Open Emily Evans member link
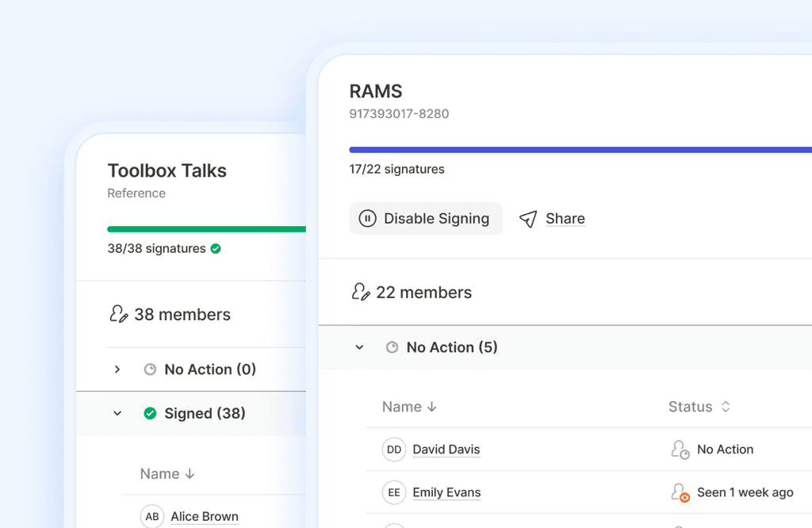 pyautogui.click(x=446, y=492)
